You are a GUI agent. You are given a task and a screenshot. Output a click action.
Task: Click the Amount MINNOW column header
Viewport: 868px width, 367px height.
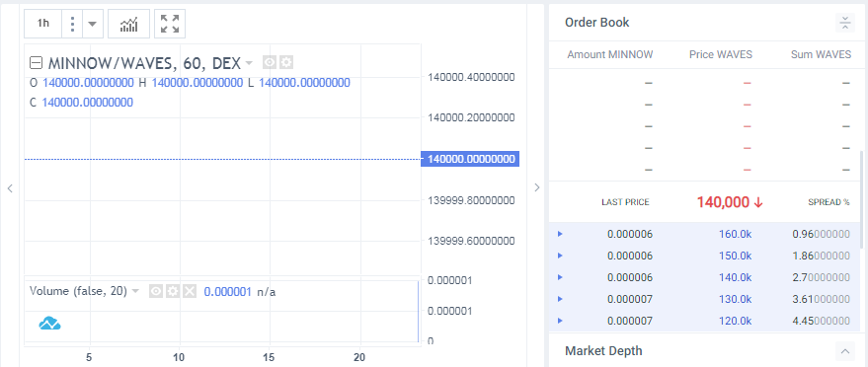(610, 54)
